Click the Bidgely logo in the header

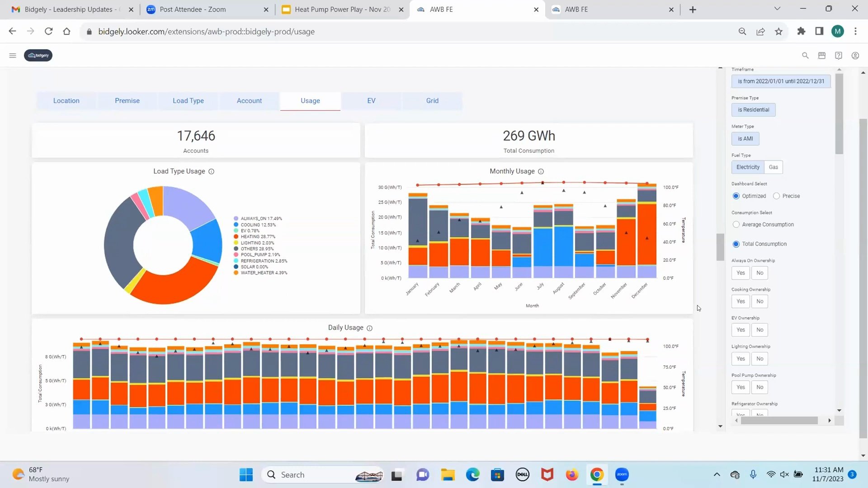(x=38, y=55)
